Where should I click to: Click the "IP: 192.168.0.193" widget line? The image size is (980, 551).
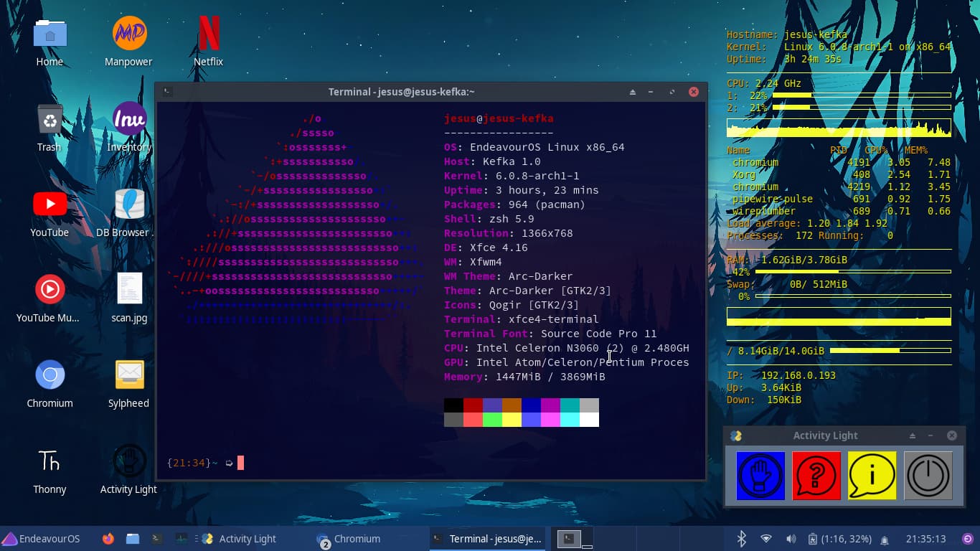tap(781, 375)
